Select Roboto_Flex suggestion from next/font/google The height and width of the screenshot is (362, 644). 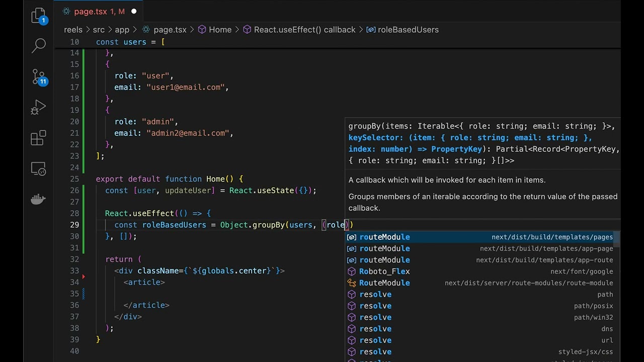pyautogui.click(x=479, y=271)
